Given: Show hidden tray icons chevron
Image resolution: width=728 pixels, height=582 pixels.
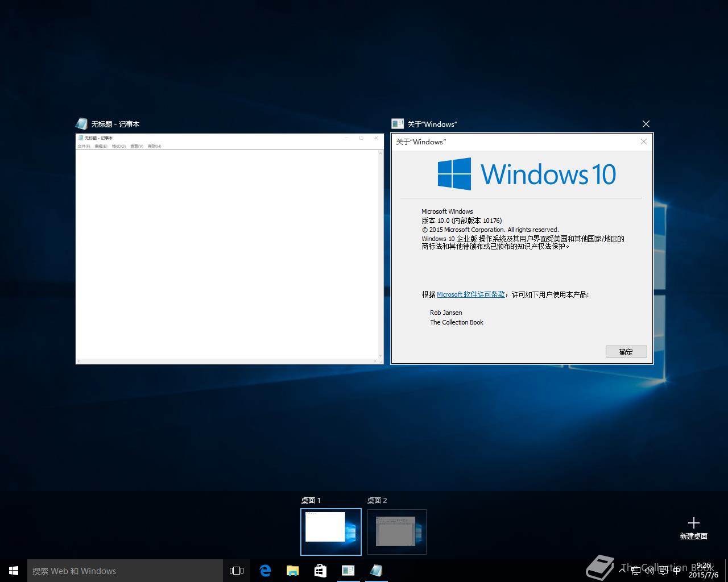Looking at the screenshot, I should click(x=622, y=570).
